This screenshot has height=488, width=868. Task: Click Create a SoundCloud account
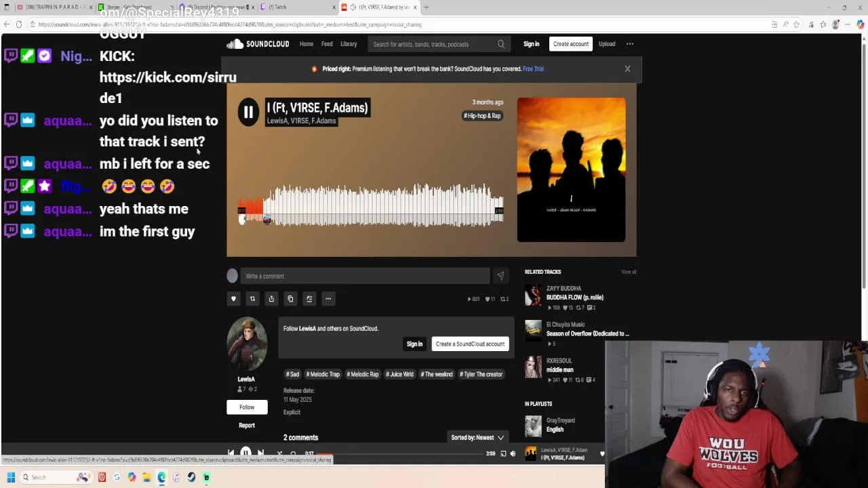[x=470, y=344]
